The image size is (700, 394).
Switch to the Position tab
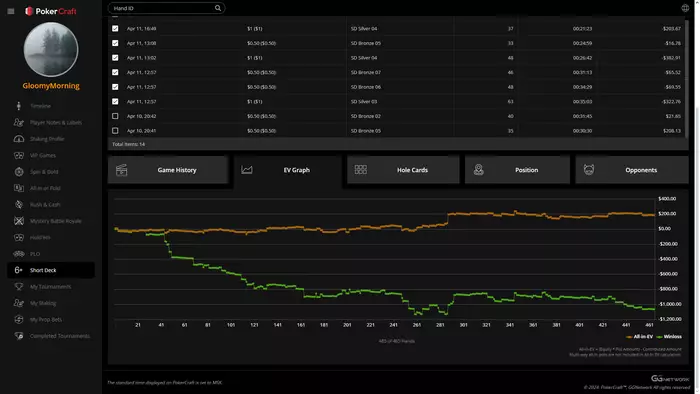tap(517, 170)
